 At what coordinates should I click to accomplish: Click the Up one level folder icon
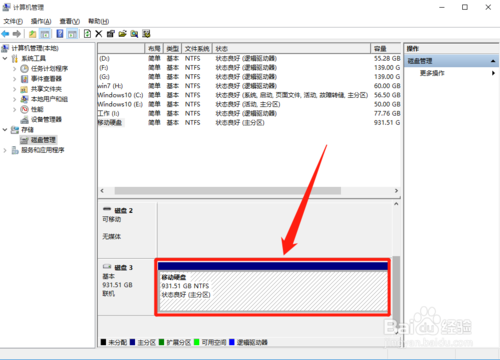tap(33, 34)
